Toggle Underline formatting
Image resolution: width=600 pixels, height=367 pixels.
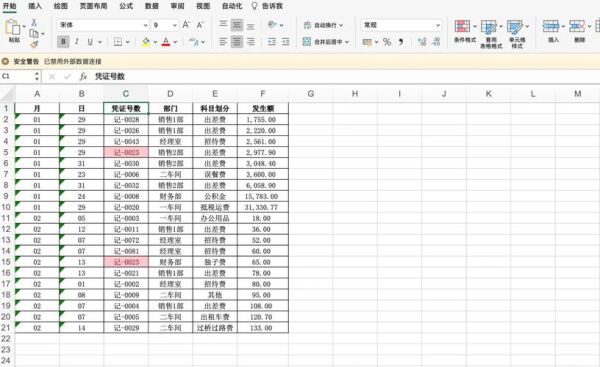(x=90, y=42)
